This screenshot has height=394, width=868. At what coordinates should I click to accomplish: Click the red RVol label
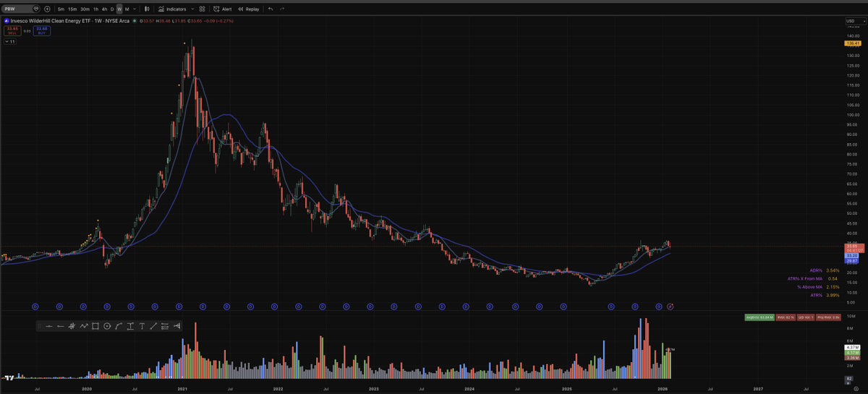pos(786,317)
